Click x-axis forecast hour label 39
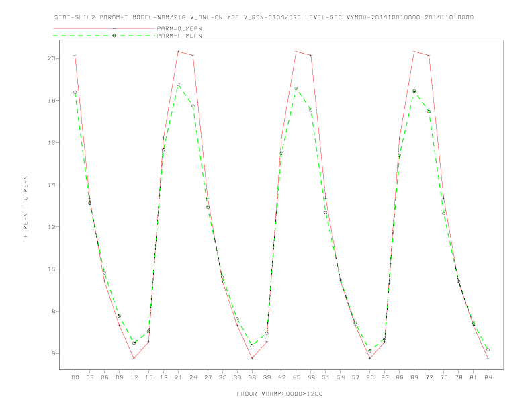532x411 pixels. point(267,377)
